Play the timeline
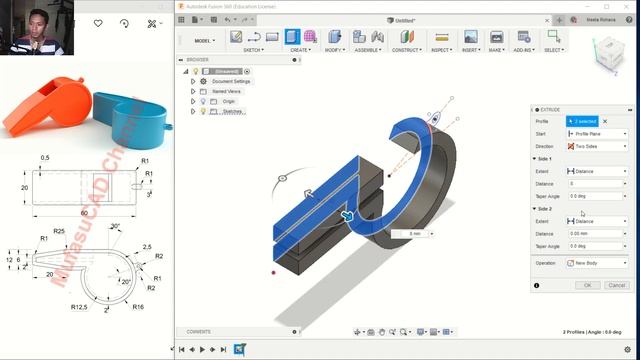 [x=202, y=349]
